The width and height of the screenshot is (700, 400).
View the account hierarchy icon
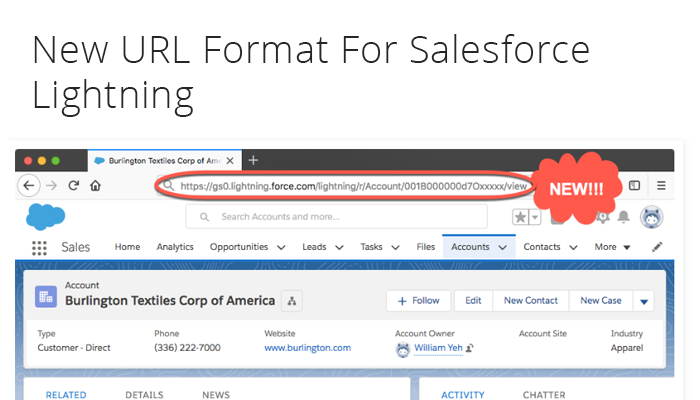click(x=292, y=301)
